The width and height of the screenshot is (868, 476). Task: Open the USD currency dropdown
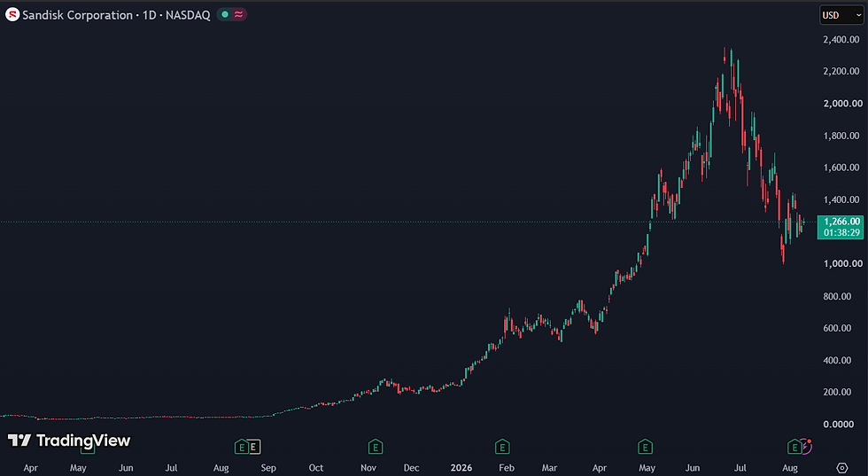(x=841, y=16)
